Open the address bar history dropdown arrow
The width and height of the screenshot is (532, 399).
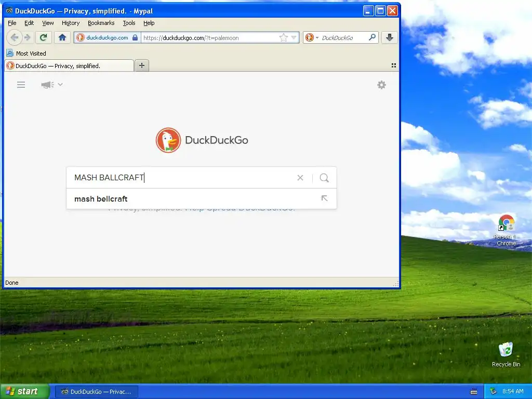pyautogui.click(x=294, y=37)
